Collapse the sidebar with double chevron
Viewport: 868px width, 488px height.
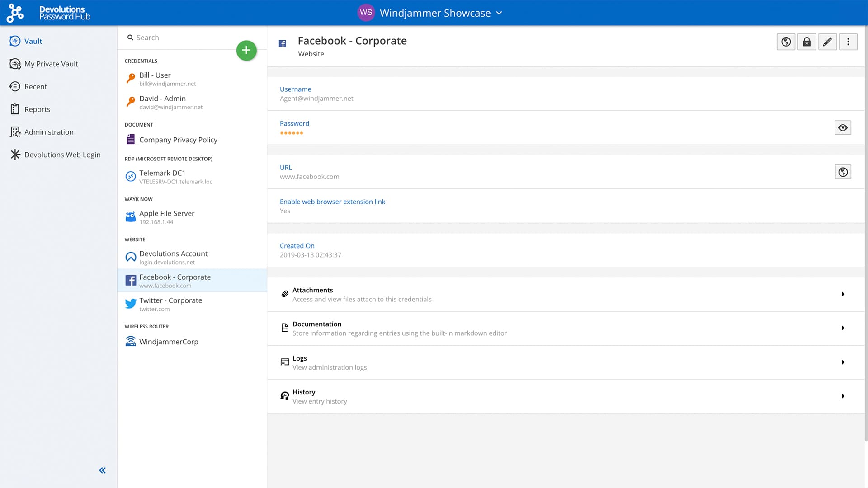(102, 470)
